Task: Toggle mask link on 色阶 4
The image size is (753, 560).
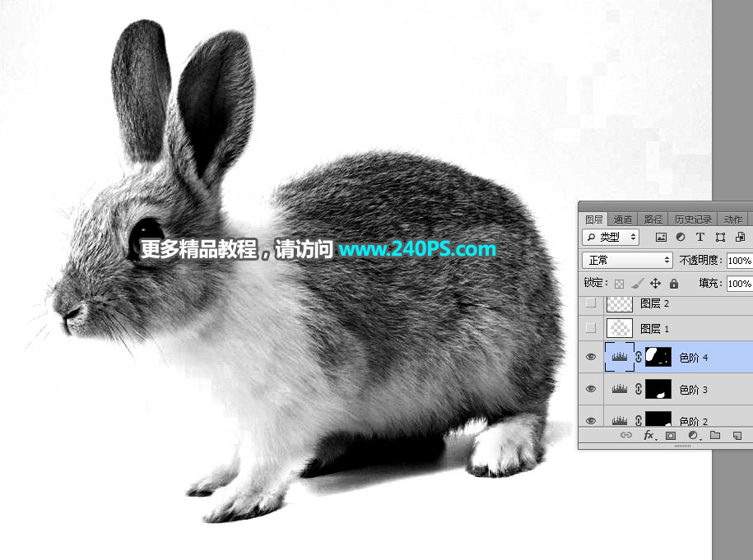Action: click(639, 357)
